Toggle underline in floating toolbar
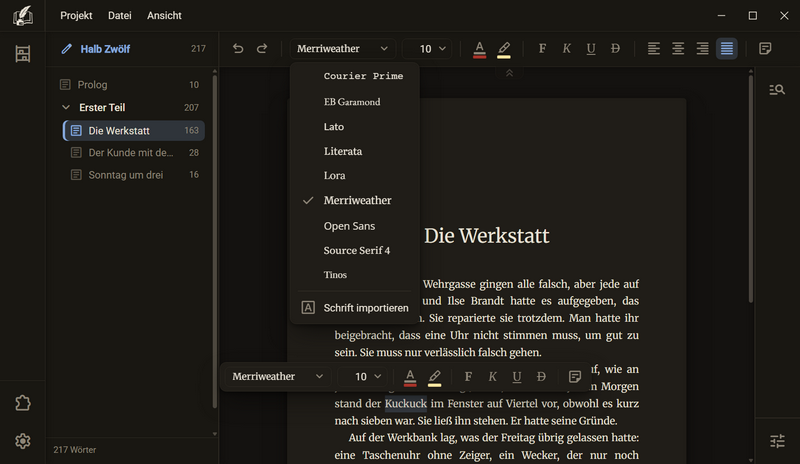The width and height of the screenshot is (800, 464). (517, 376)
